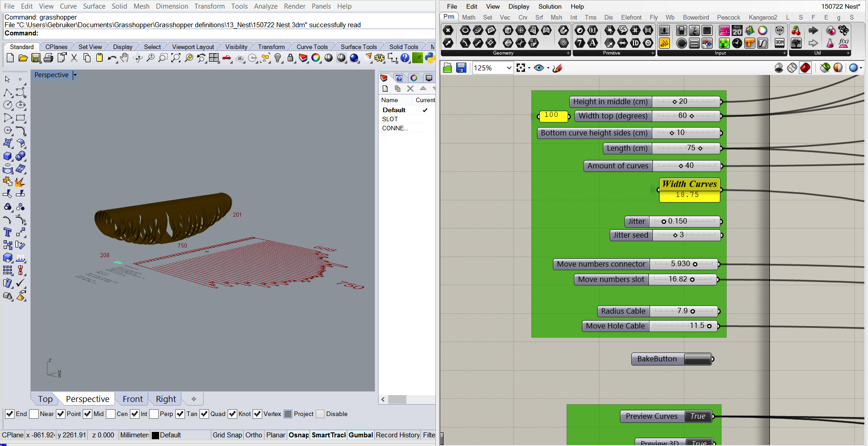Toggle the Mid osnap checkbox

(87, 414)
